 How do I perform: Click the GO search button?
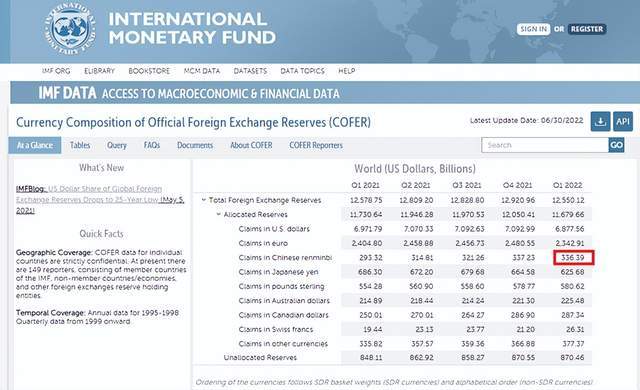point(616,145)
